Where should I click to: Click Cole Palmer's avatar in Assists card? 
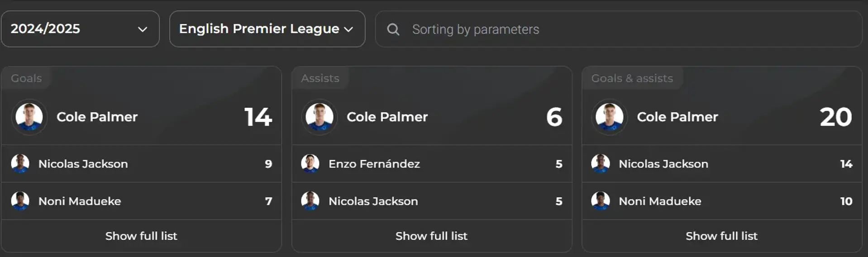320,117
